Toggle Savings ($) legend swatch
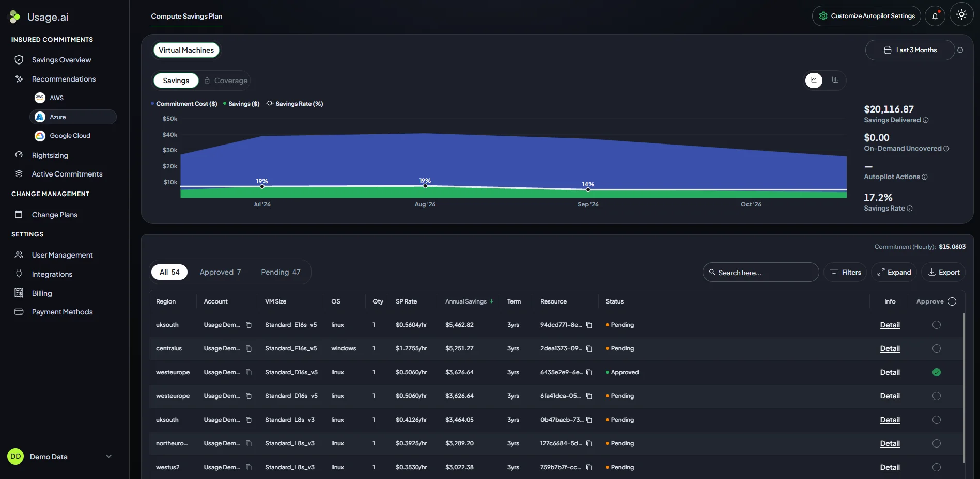This screenshot has height=479, width=980. (x=225, y=104)
